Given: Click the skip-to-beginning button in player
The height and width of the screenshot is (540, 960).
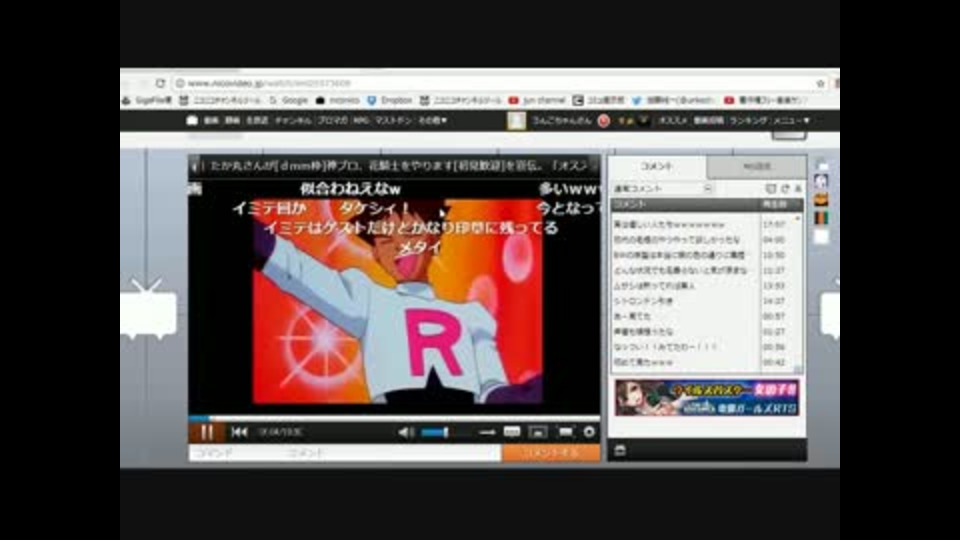Looking at the screenshot, I should pos(239,432).
